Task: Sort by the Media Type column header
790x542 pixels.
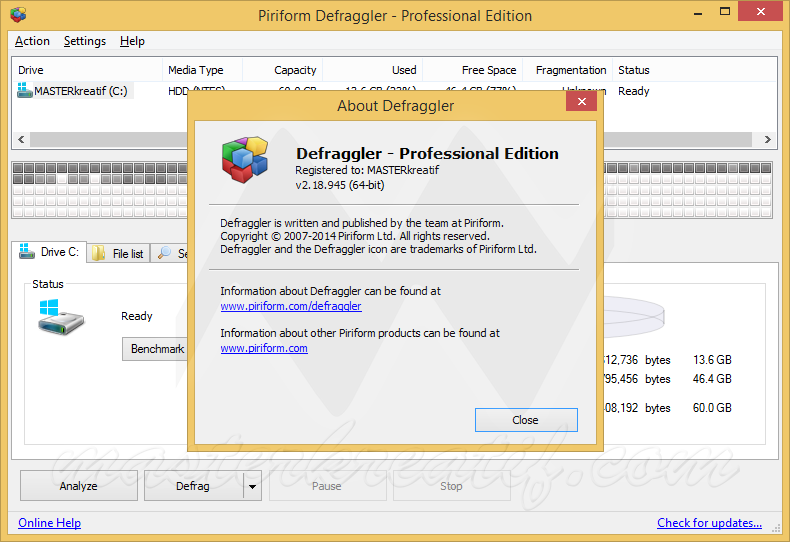Action: click(x=203, y=70)
